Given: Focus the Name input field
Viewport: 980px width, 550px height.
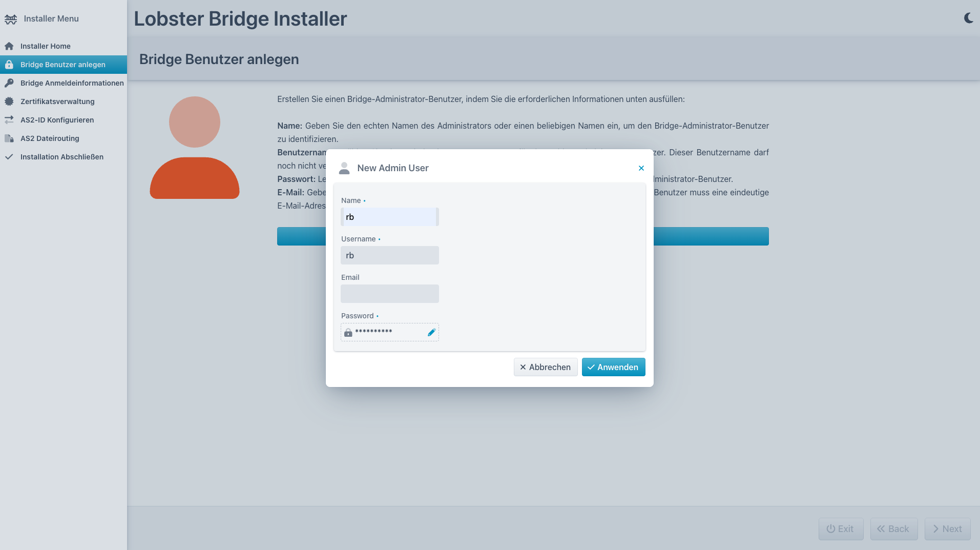Looking at the screenshot, I should 389,217.
